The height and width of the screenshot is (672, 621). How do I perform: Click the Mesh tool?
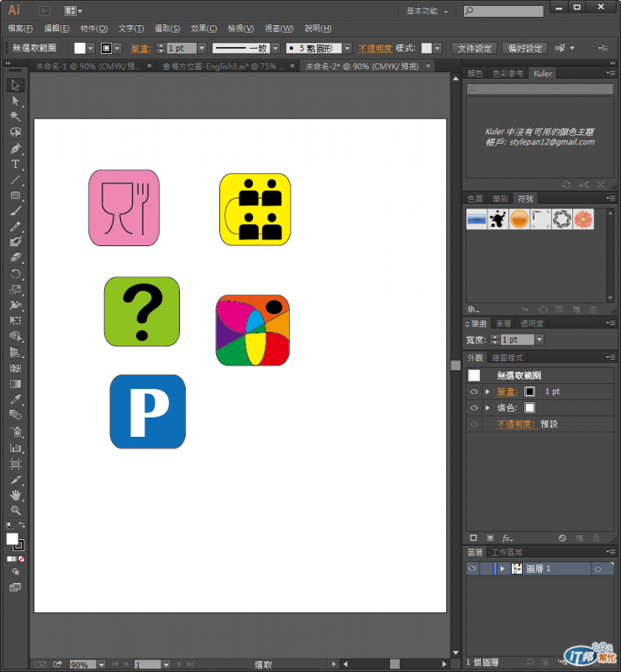point(15,368)
